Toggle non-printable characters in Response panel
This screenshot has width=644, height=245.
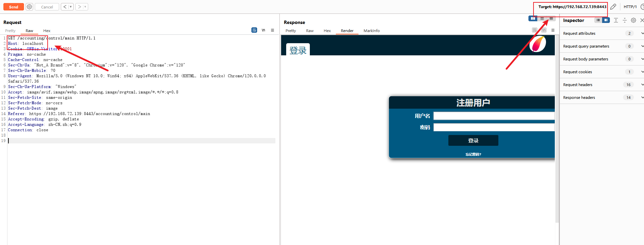click(544, 30)
